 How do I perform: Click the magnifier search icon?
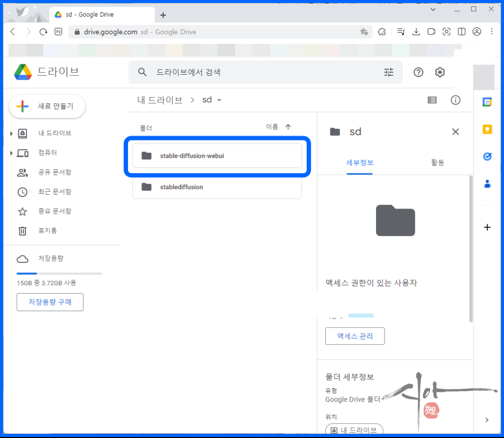click(x=142, y=72)
